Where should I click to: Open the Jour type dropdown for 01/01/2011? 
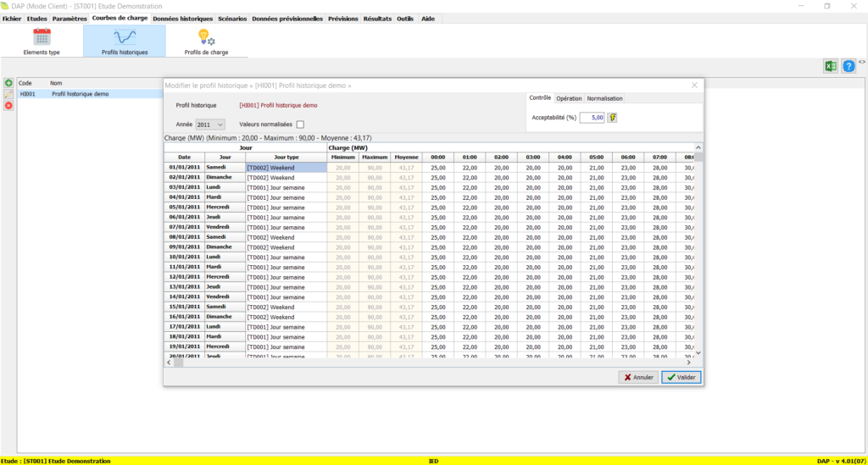[286, 168]
